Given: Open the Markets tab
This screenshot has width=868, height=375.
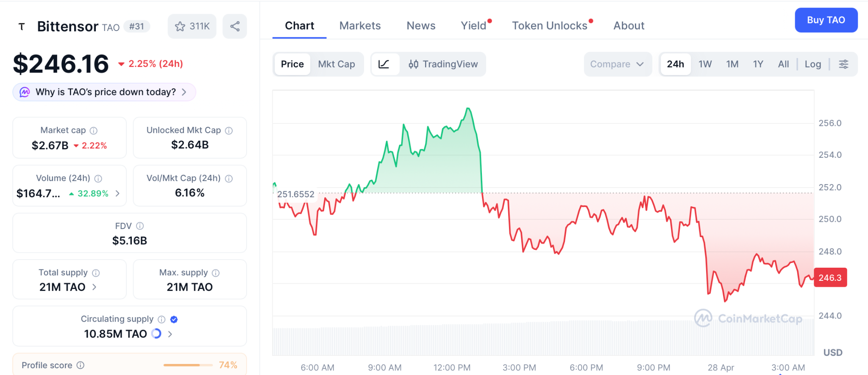Looking at the screenshot, I should tap(360, 26).
